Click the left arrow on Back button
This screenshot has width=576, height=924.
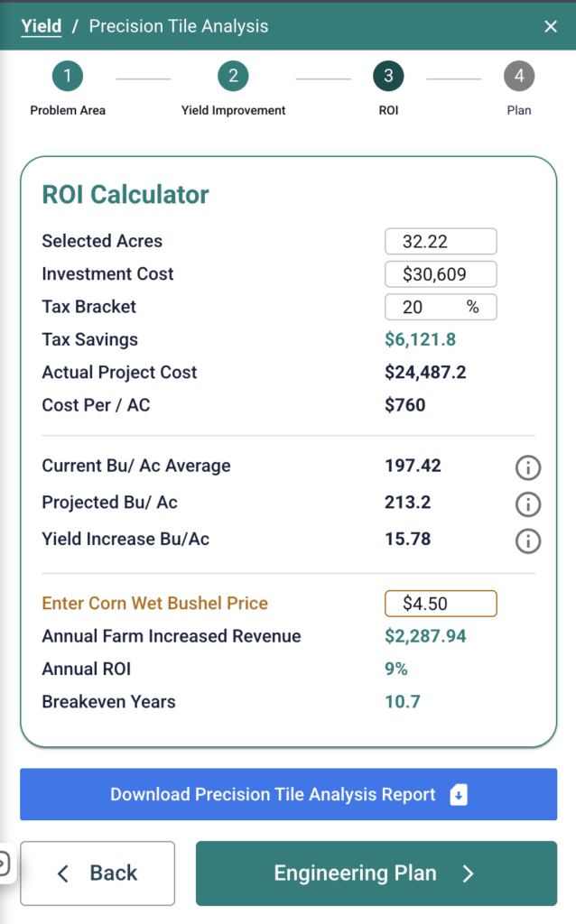pos(63,873)
